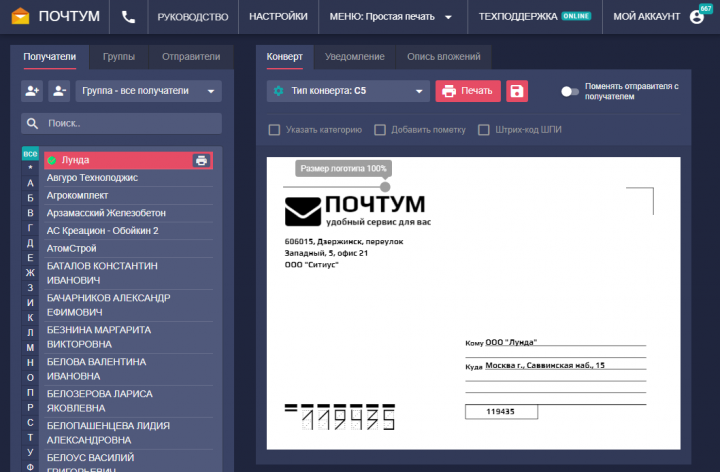
Task: Filter recipients by letter П
Action: 30,393
